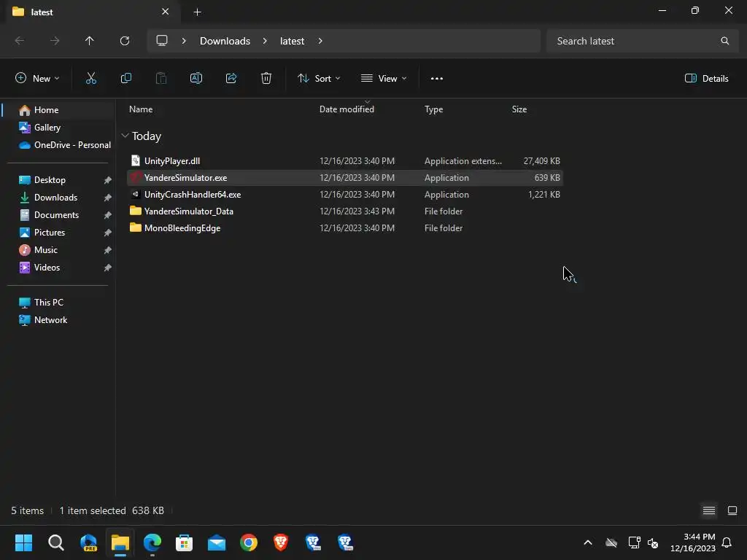
Task: Sort by Size column header
Action: click(x=519, y=109)
